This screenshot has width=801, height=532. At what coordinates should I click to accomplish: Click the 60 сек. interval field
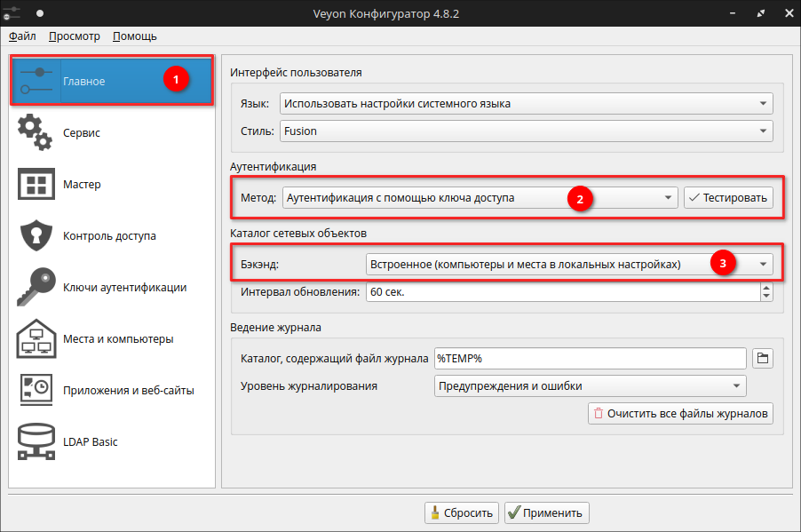(563, 292)
